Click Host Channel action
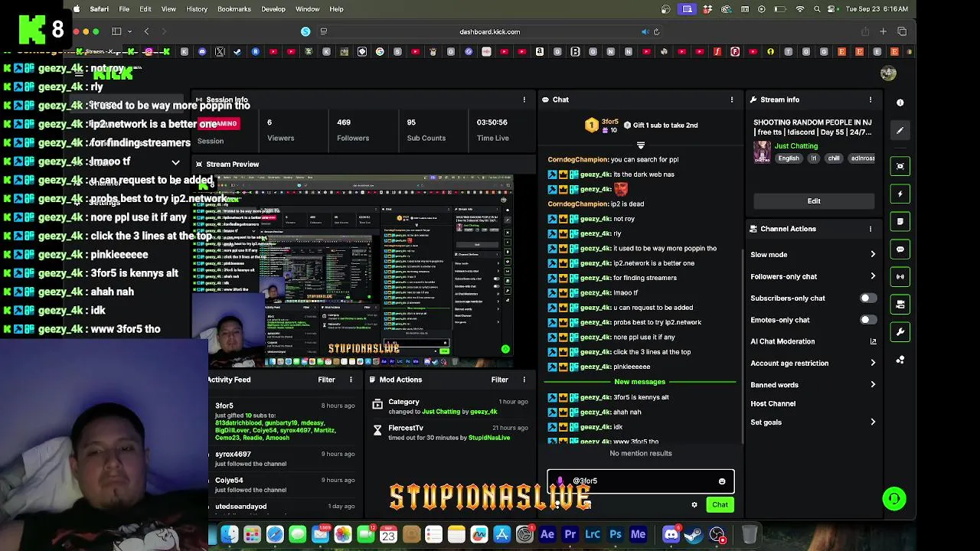This screenshot has height=551, width=980. 773,403
